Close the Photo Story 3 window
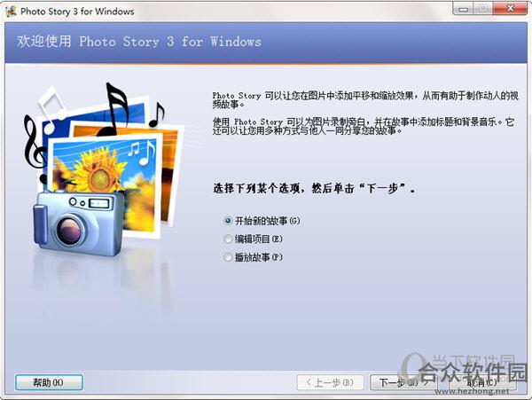 [x=510, y=9]
